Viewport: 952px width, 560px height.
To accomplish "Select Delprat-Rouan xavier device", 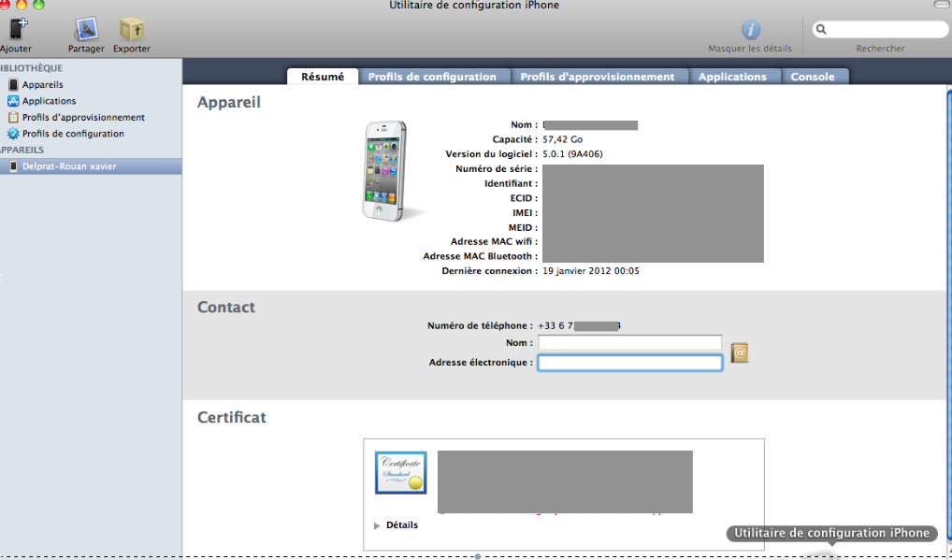I will pos(69,166).
